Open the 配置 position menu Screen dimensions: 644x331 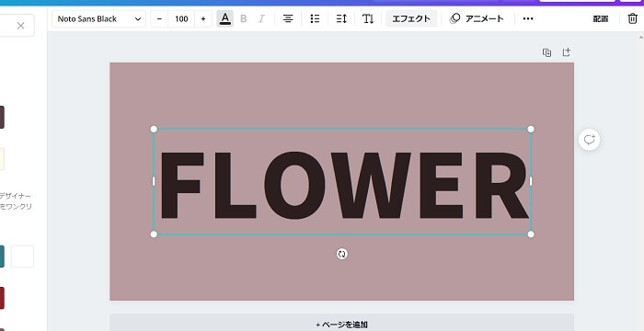coord(601,19)
